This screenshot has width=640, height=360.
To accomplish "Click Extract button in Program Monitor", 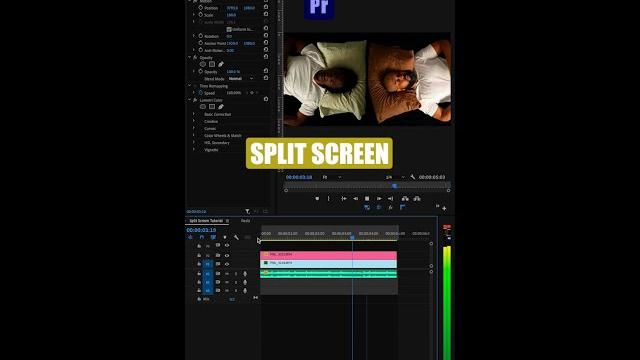I will point(417,198).
